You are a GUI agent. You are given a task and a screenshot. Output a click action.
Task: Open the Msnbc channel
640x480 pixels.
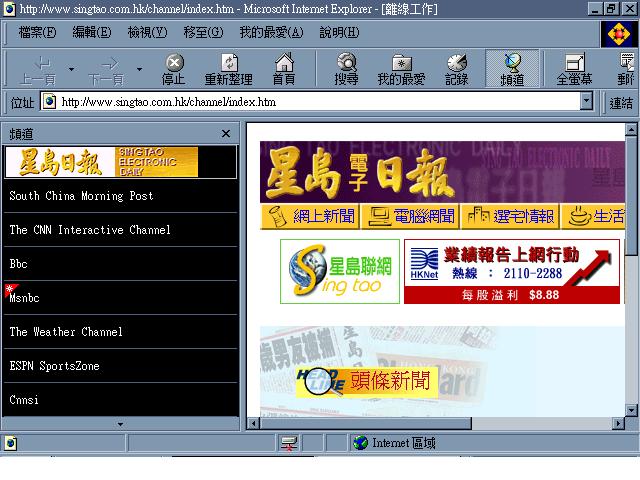(120, 298)
